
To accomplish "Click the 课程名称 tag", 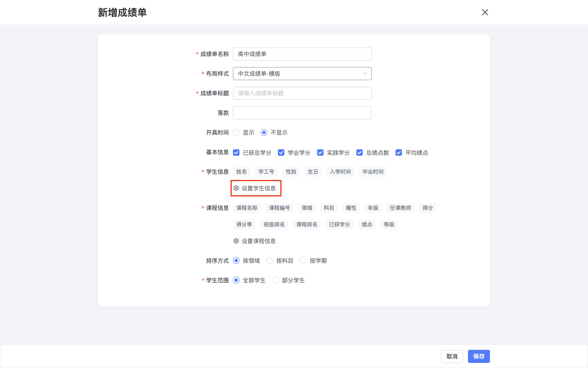I will tap(247, 208).
